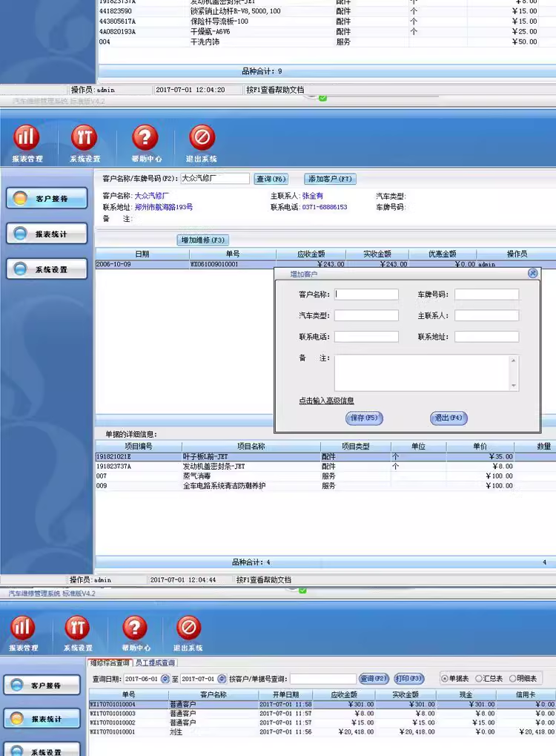Select order row WX170701010001 for 刘生
Image resolution: width=556 pixels, height=756 pixels.
click(322, 732)
